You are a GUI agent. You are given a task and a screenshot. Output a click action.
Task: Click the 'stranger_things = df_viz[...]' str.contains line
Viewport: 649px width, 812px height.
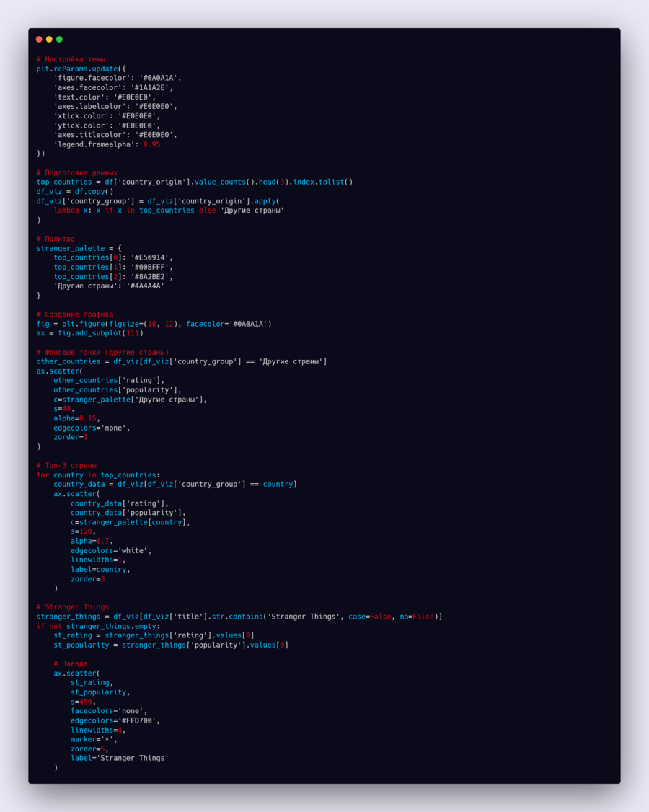(x=239, y=617)
